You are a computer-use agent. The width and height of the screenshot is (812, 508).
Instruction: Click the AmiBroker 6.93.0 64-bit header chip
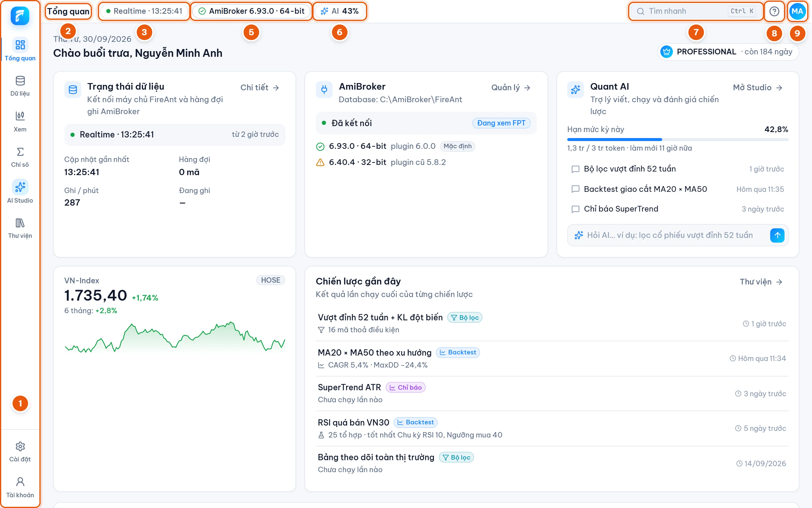[x=251, y=11]
